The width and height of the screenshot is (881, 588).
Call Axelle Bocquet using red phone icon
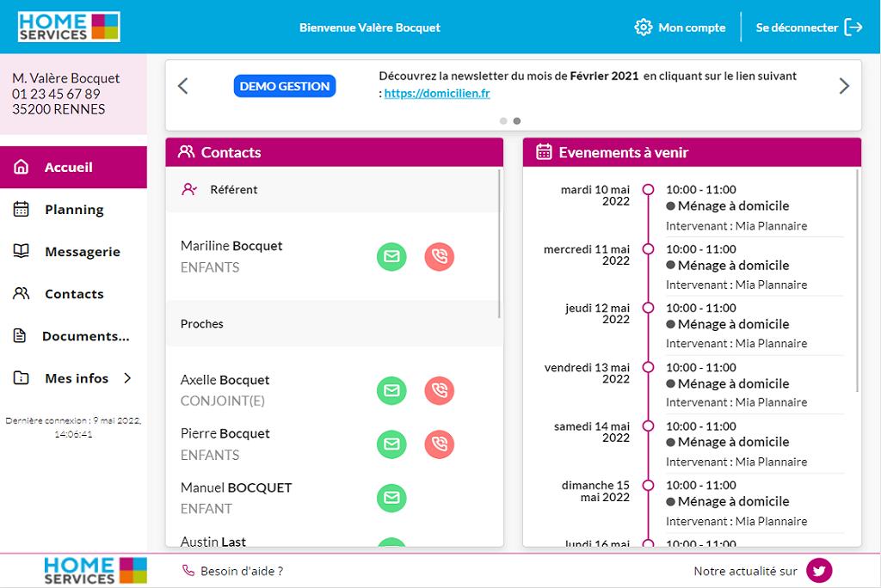coord(440,390)
